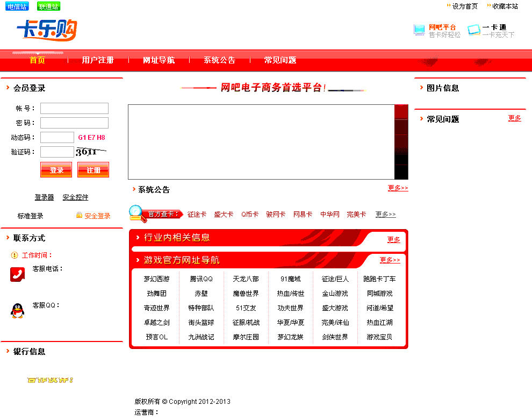Click 设为首页 at the top right
Screen dimensions: 532x420
pos(465,6)
